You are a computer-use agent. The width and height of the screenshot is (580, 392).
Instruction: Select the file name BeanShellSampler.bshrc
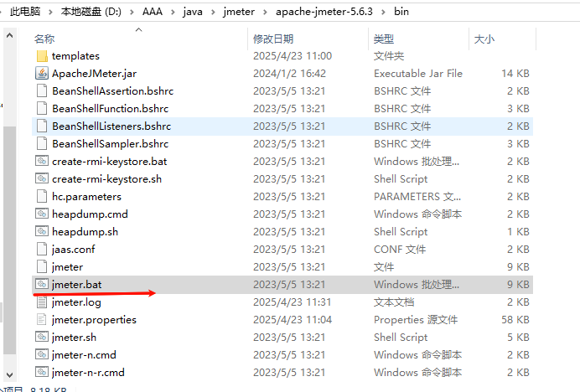pos(111,144)
